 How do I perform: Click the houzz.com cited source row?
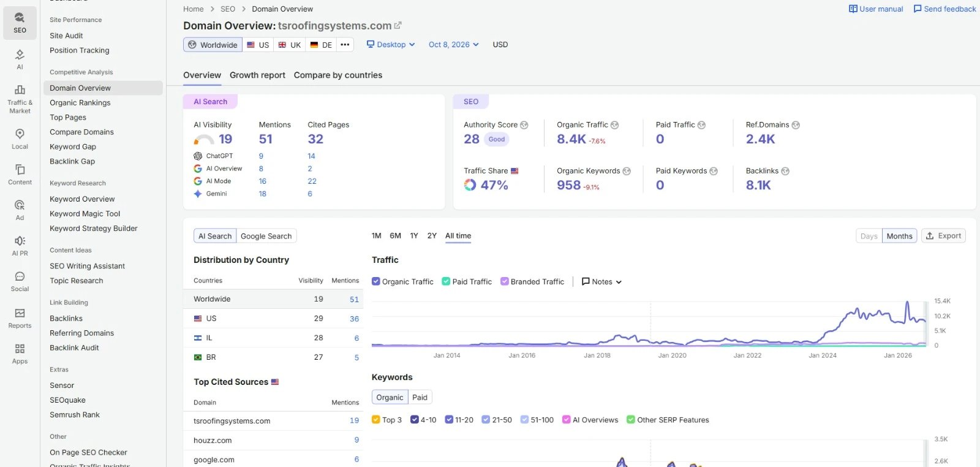pos(273,440)
